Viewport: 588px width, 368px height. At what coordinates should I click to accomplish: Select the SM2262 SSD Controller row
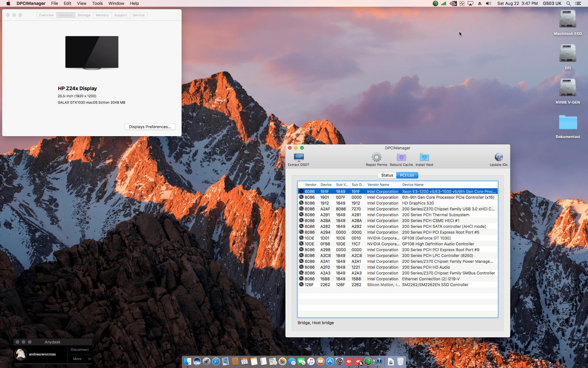point(435,285)
